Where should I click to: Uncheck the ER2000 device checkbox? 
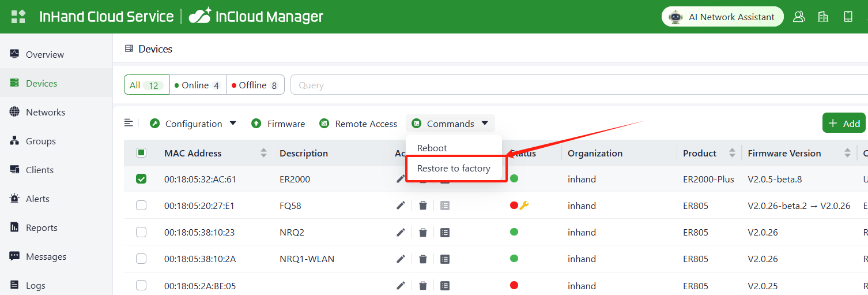pos(141,179)
